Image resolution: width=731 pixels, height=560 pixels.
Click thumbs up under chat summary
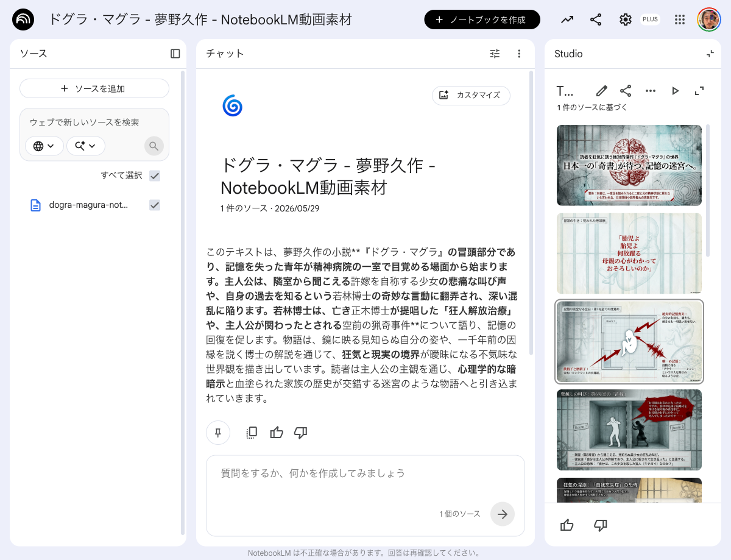(x=277, y=433)
